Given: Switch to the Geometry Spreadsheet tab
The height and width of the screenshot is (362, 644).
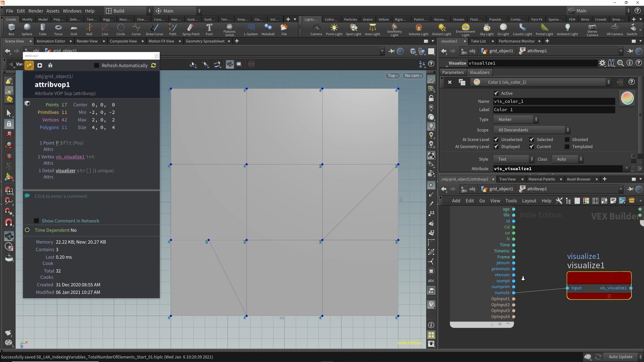Looking at the screenshot, I should 205,41.
